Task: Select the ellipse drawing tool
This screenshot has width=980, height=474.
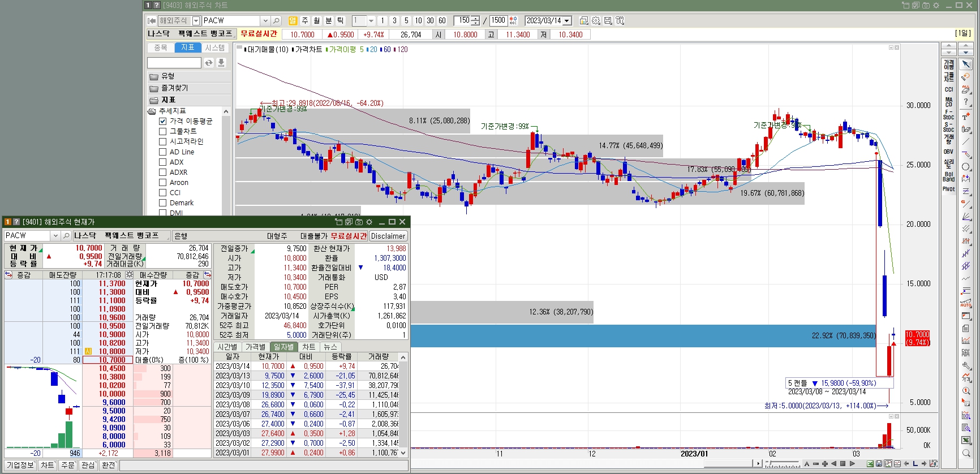Action: point(966,166)
